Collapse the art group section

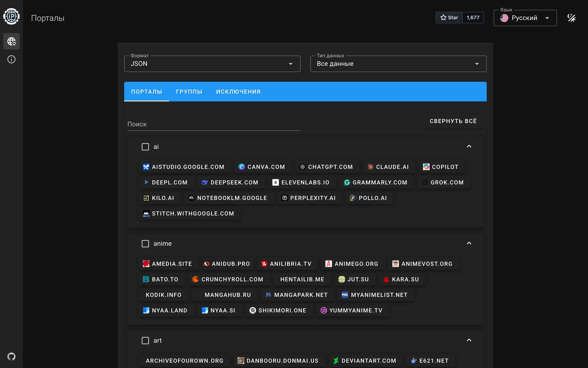[x=469, y=340]
